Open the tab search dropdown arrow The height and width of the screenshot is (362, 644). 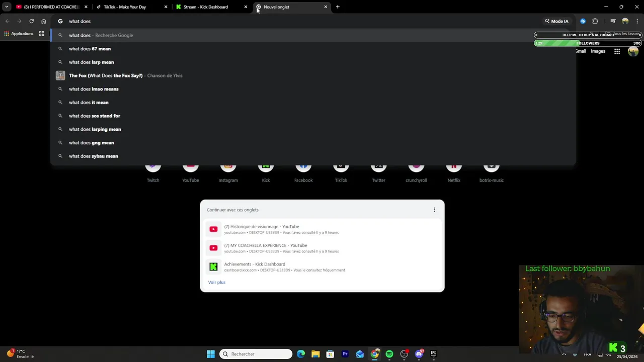[7, 7]
